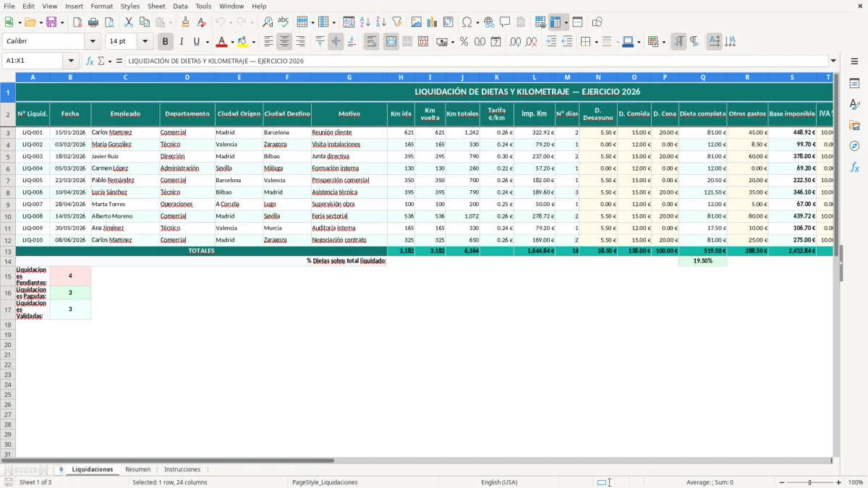Expand the formula bar
868x488 pixels.
[833, 61]
